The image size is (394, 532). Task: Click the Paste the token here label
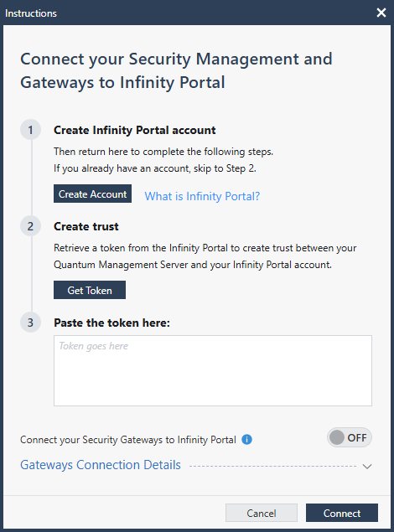[111, 323]
